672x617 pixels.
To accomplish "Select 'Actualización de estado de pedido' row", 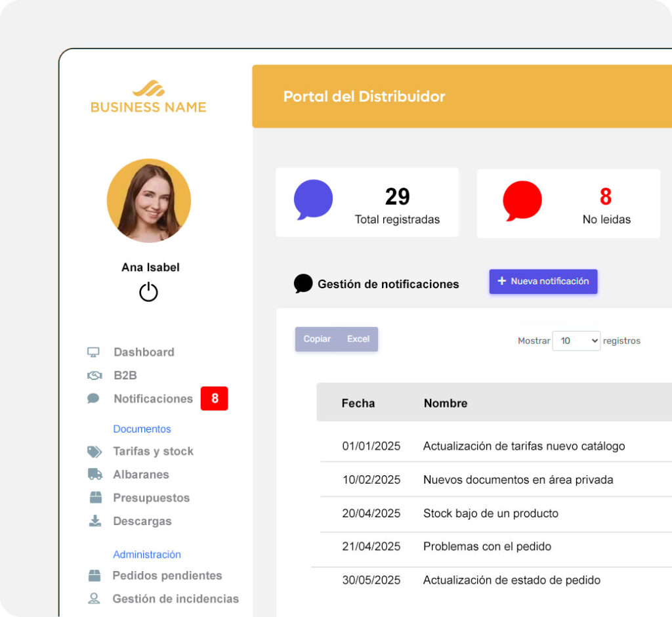I will (512, 580).
